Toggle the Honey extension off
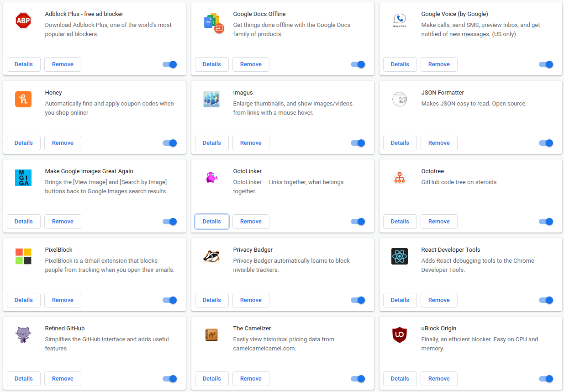Viewport: 564px width, 392px height. [x=170, y=143]
